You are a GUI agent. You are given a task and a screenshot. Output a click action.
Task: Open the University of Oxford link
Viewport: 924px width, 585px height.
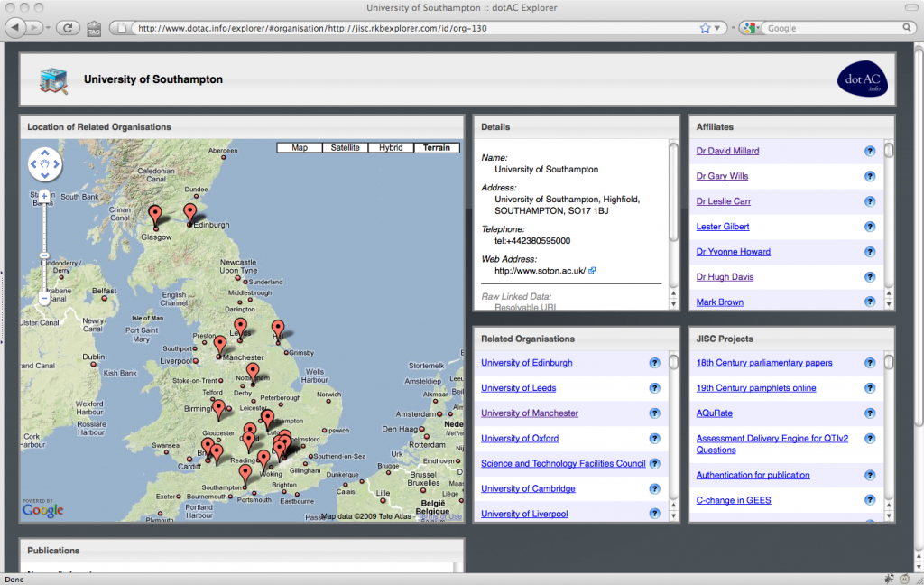519,439
